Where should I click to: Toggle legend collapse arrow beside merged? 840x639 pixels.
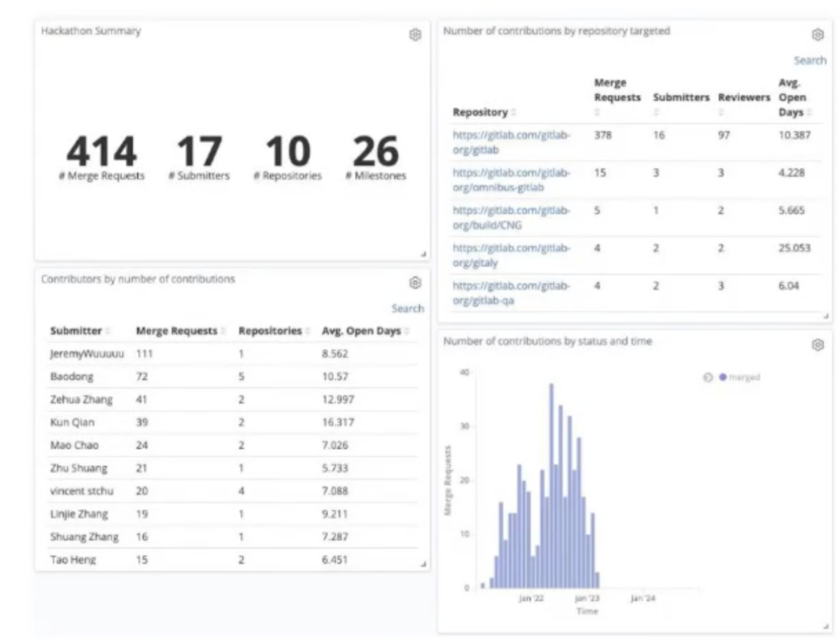[708, 377]
